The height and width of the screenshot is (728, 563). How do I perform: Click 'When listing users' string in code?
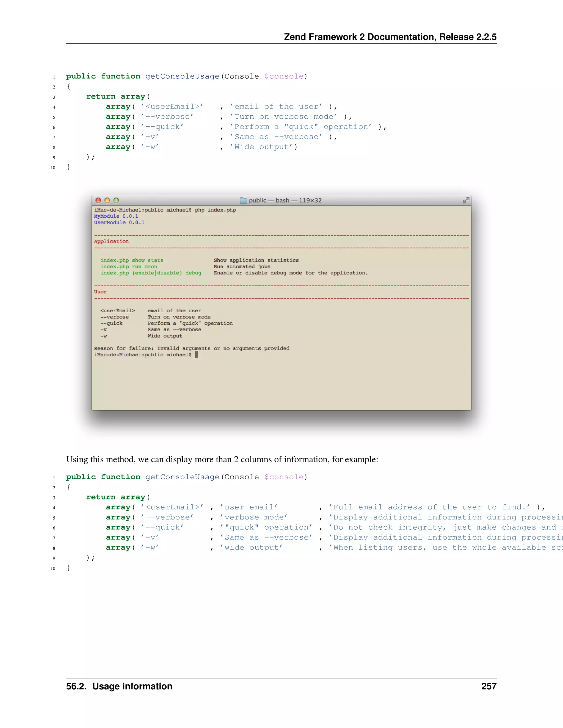pos(446,548)
